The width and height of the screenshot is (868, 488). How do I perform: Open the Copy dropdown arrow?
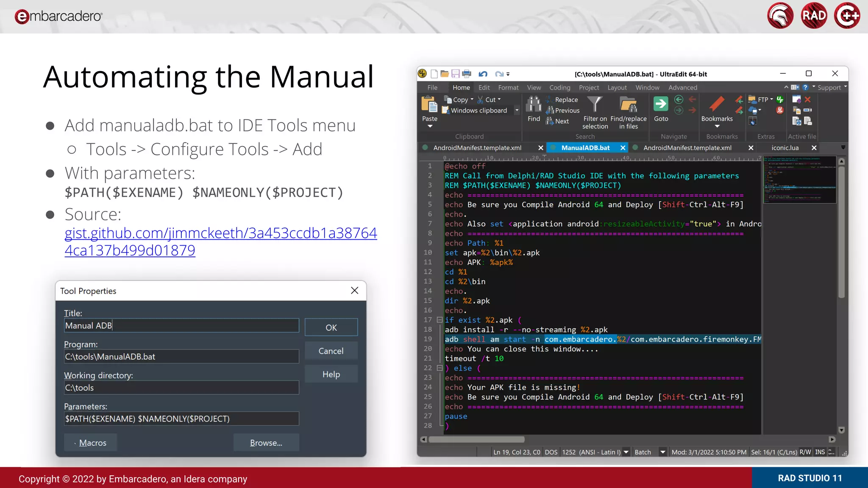[472, 100]
